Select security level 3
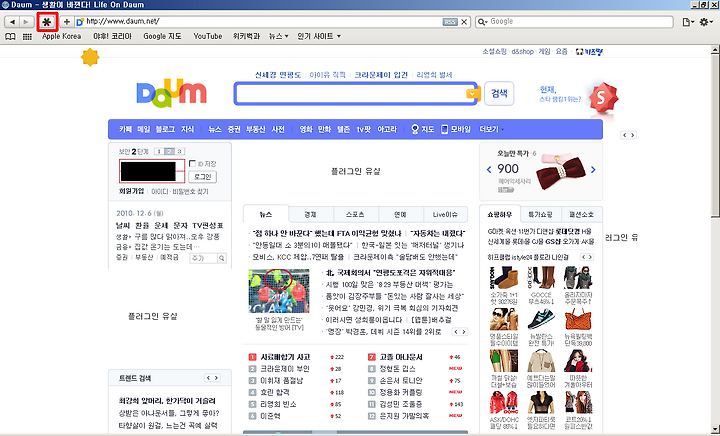The height and width of the screenshot is (436, 720). click(179, 151)
